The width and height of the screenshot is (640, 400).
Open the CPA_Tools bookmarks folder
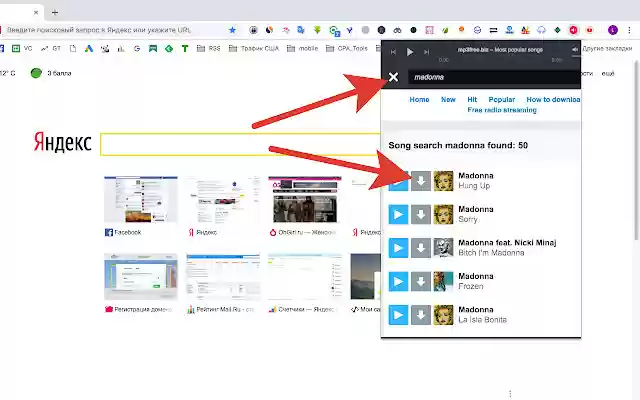coord(347,49)
